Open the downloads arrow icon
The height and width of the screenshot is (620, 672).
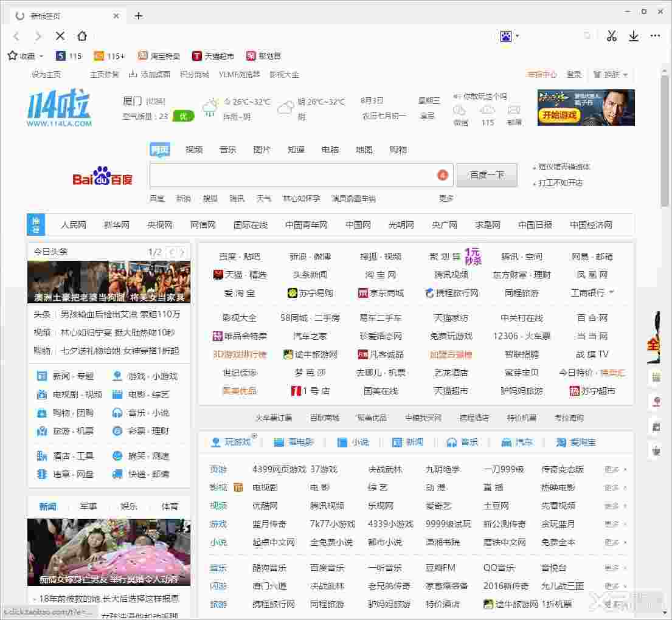coord(634,36)
